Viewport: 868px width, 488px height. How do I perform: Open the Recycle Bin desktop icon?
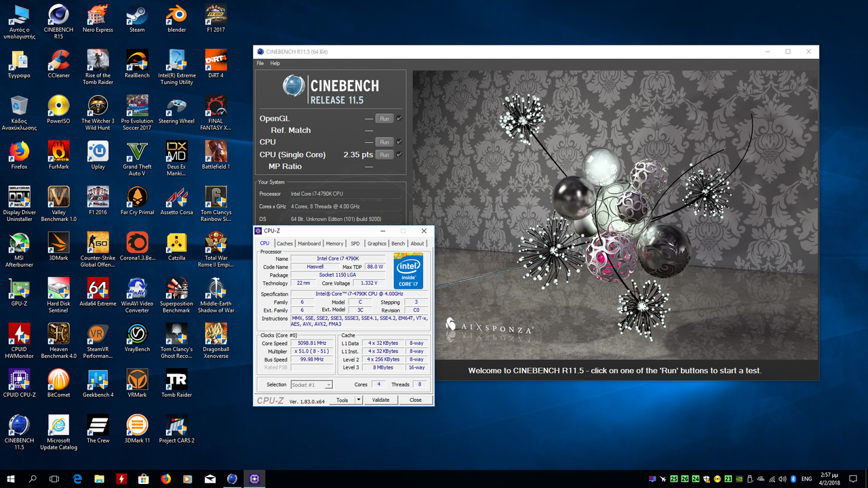coord(19,113)
